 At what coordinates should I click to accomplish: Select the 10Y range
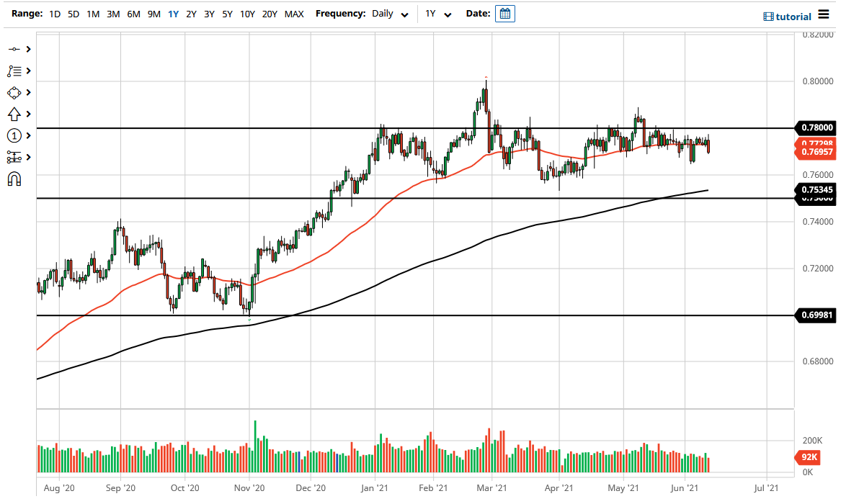click(x=247, y=14)
